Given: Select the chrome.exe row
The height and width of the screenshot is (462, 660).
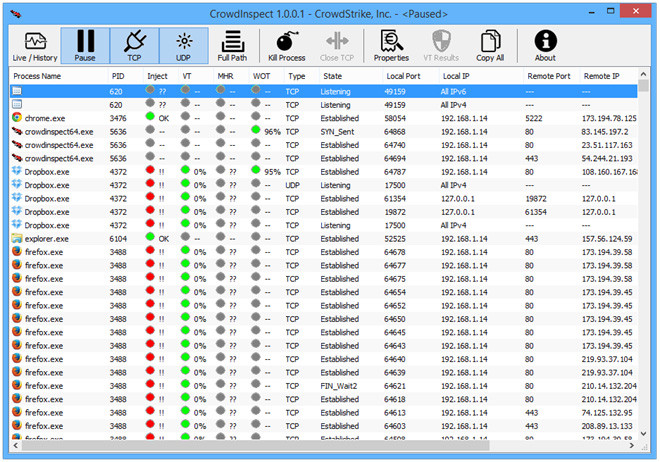Looking at the screenshot, I should pos(323,118).
